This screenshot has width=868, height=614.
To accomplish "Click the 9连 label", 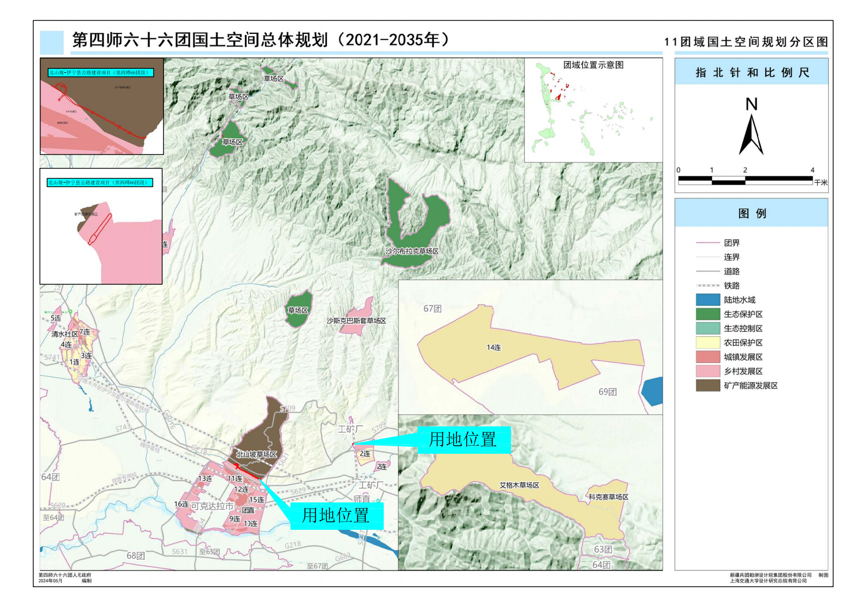I will (234, 519).
